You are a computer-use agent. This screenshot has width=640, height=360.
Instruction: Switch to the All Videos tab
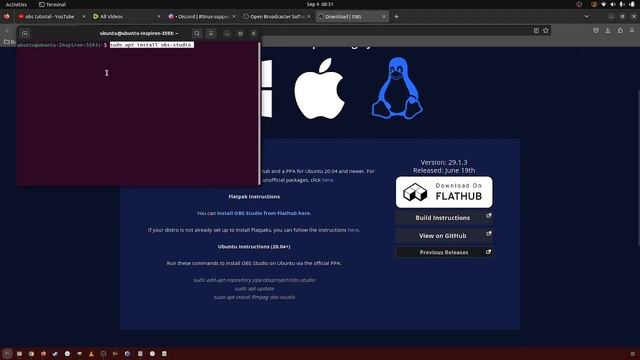pos(126,17)
